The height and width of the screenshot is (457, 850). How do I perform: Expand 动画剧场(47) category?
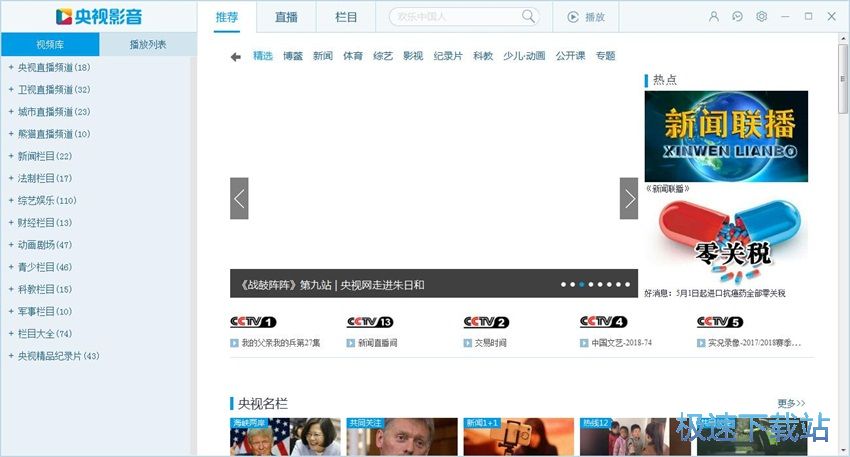coord(11,245)
